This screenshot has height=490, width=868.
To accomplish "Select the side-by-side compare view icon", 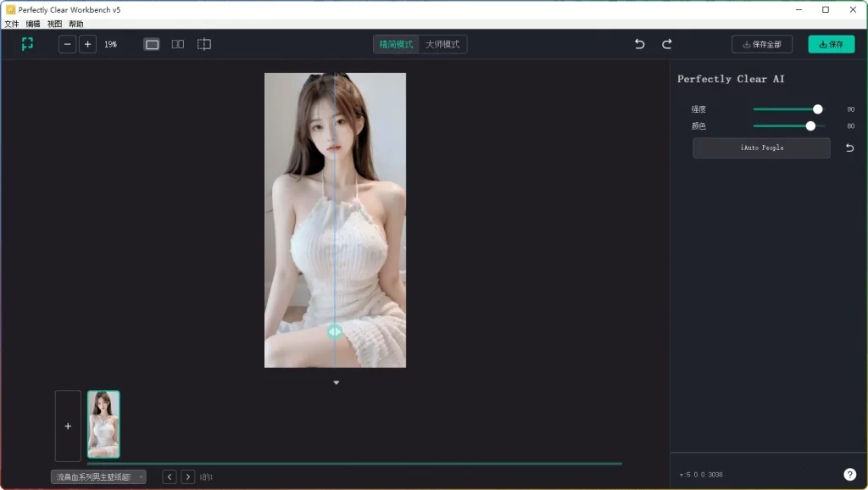I will (177, 43).
